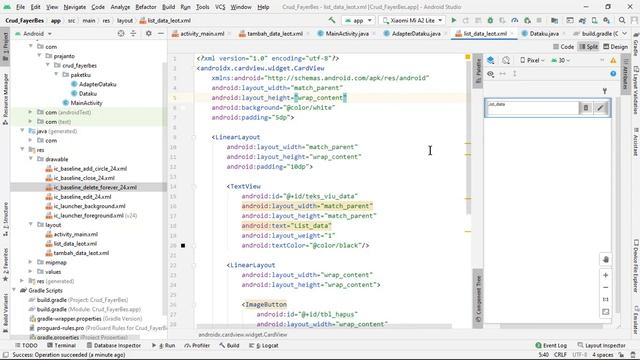Open the API 30 version dropdown
Screen dimensions: 640x360
560,60
